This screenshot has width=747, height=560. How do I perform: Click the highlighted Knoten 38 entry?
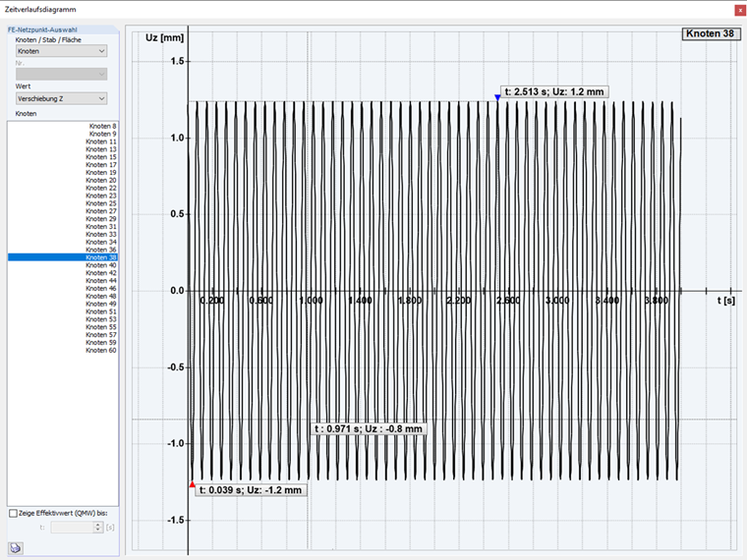62,257
